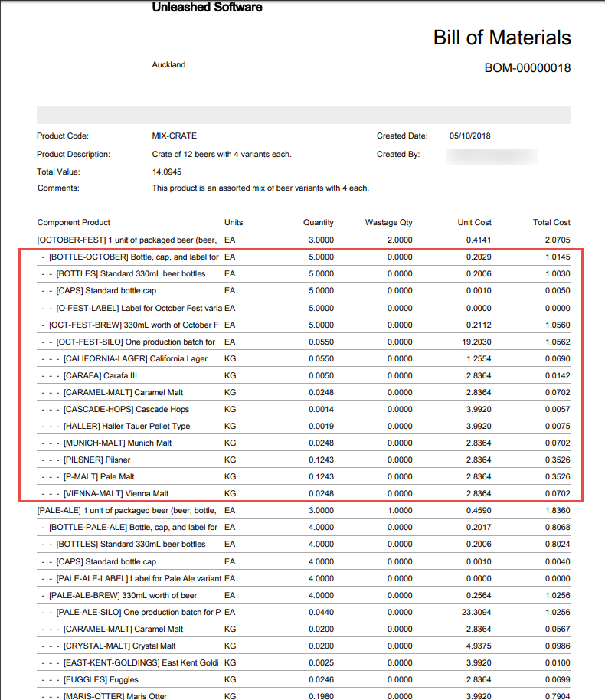Select the 'Auckland' location text
Screen dimensions: 605x700
click(x=168, y=65)
